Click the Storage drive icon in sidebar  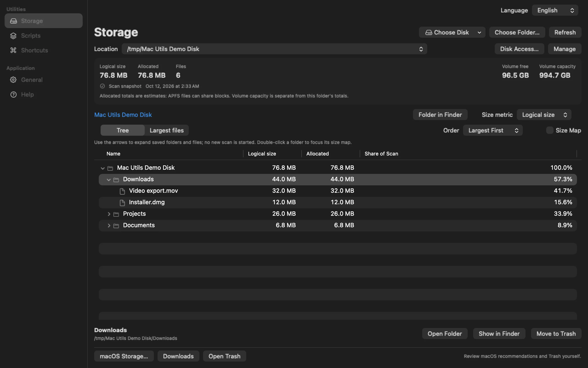[13, 21]
